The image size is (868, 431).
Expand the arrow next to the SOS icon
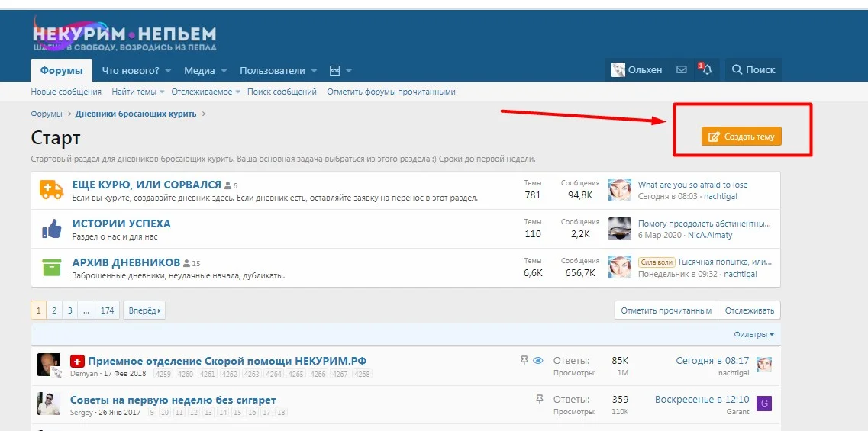coord(349,71)
